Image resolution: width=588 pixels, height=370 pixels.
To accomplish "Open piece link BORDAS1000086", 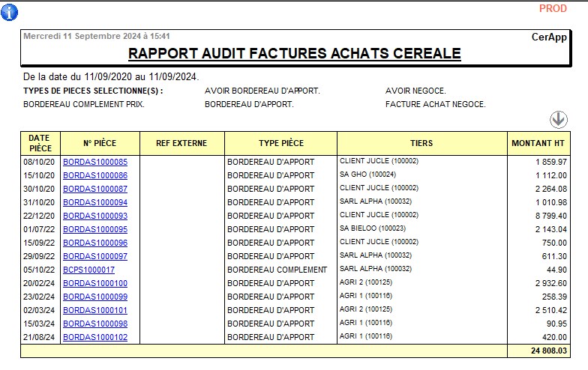I will (95, 175).
